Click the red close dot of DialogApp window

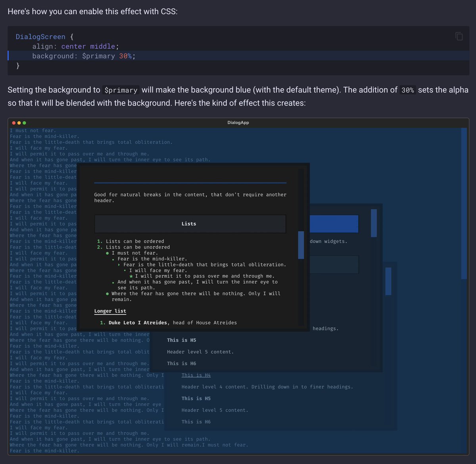pos(14,123)
